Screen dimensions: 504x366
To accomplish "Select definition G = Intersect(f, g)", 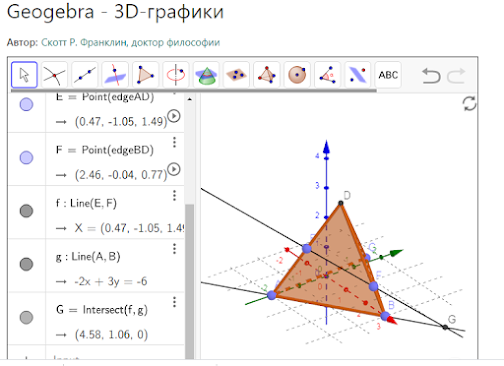I will click(x=102, y=310).
